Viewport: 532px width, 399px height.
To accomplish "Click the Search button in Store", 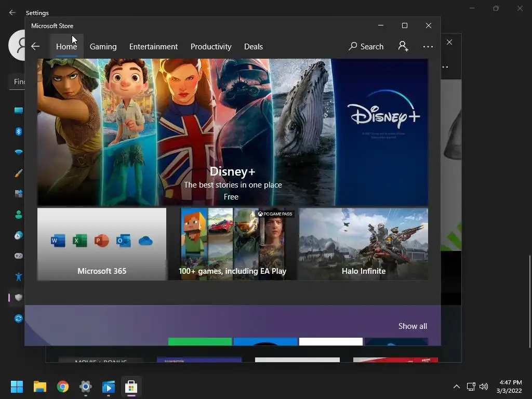I will tap(366, 46).
